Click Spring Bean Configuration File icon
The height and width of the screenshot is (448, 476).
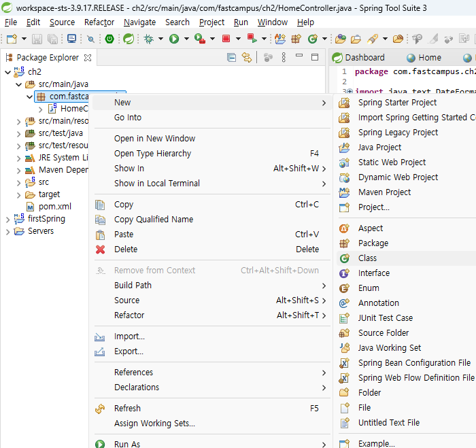[344, 363]
